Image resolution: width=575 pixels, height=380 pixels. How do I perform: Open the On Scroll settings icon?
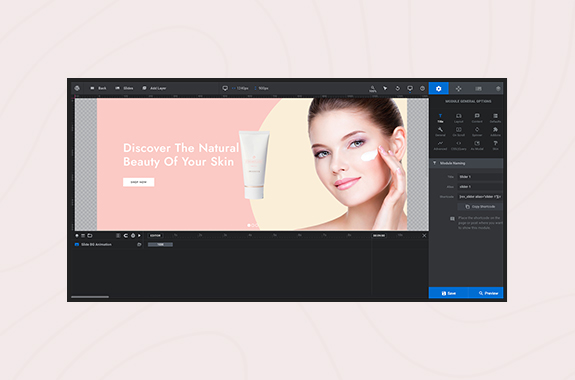tap(458, 132)
